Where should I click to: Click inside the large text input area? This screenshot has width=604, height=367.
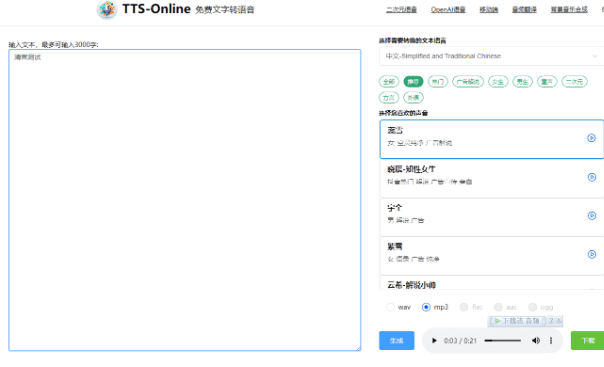point(185,200)
